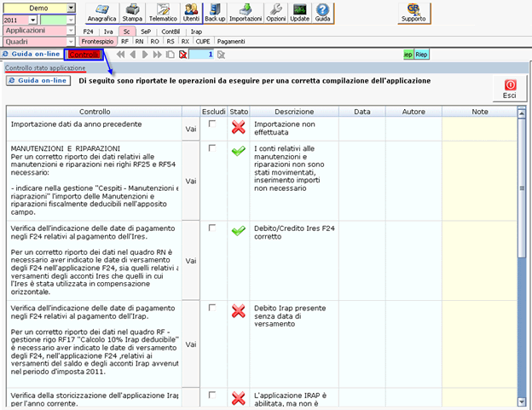Open the Supporto icon
The width and height of the screenshot is (532, 410).
[413, 14]
